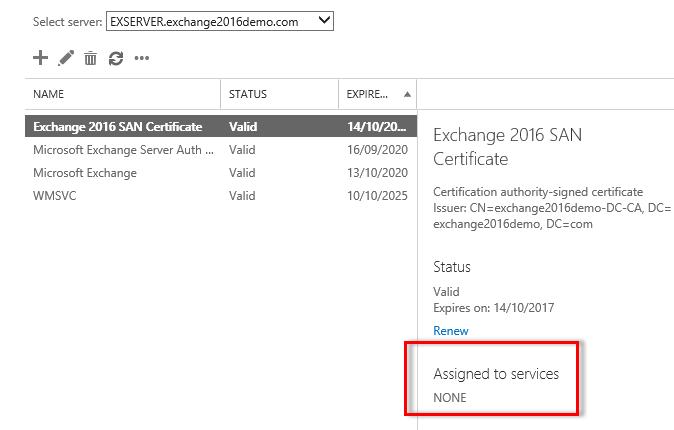Click the Valid status of Microsoft Exchange row
The width and height of the screenshot is (674, 430).
(x=242, y=173)
